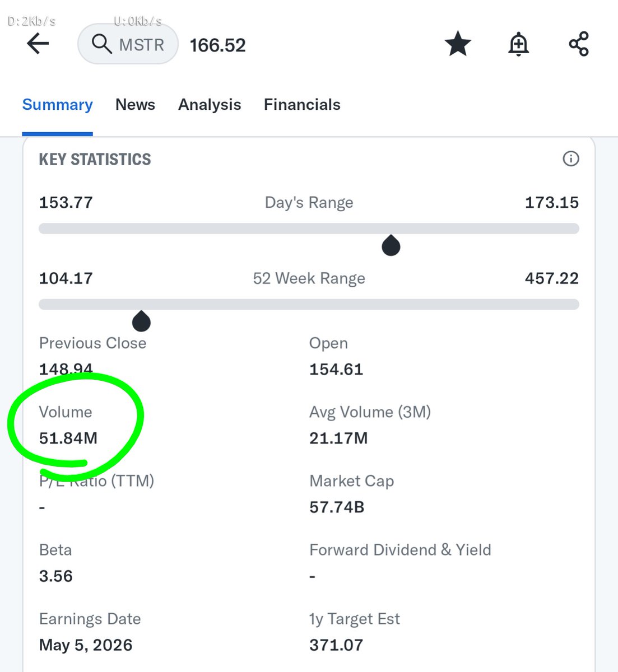Switch to the News tab
Viewport: 618px width, 672px height.
(x=135, y=105)
